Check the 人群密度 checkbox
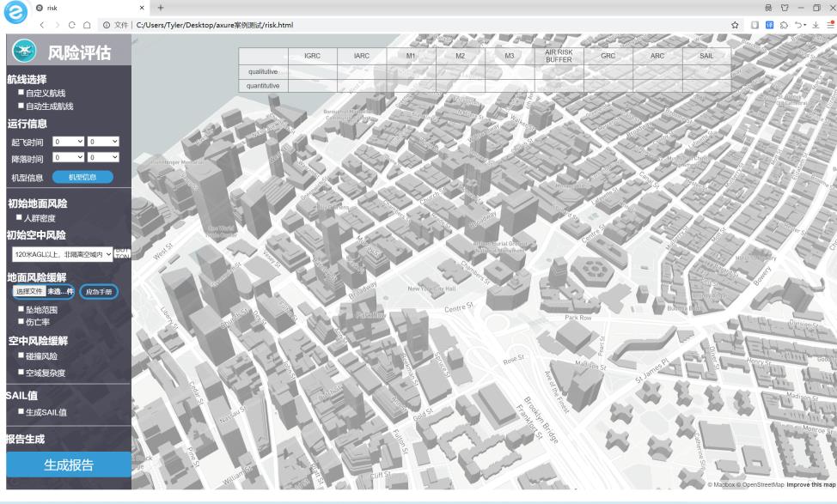 click(x=19, y=217)
